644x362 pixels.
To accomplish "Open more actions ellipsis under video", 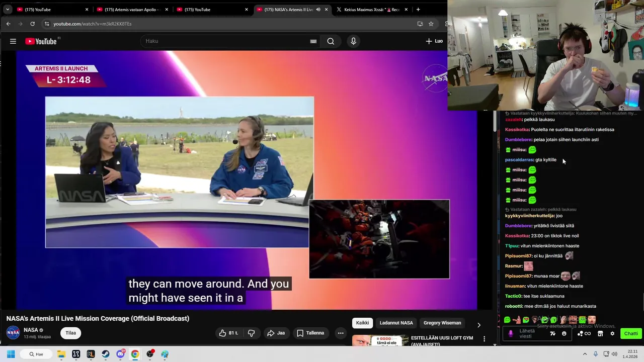I will 341,333.
